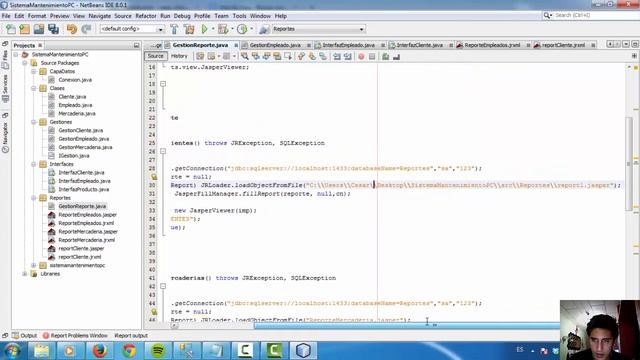Click the Profile Project clock icon

coord(242,29)
